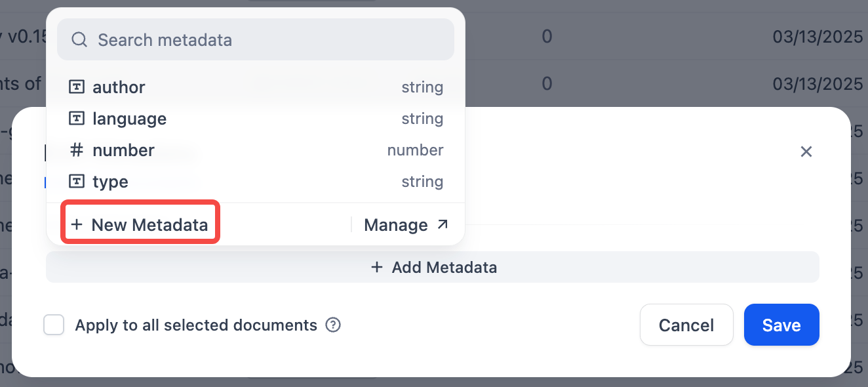The height and width of the screenshot is (387, 868).
Task: Click the type field string icon
Action: coord(77,182)
